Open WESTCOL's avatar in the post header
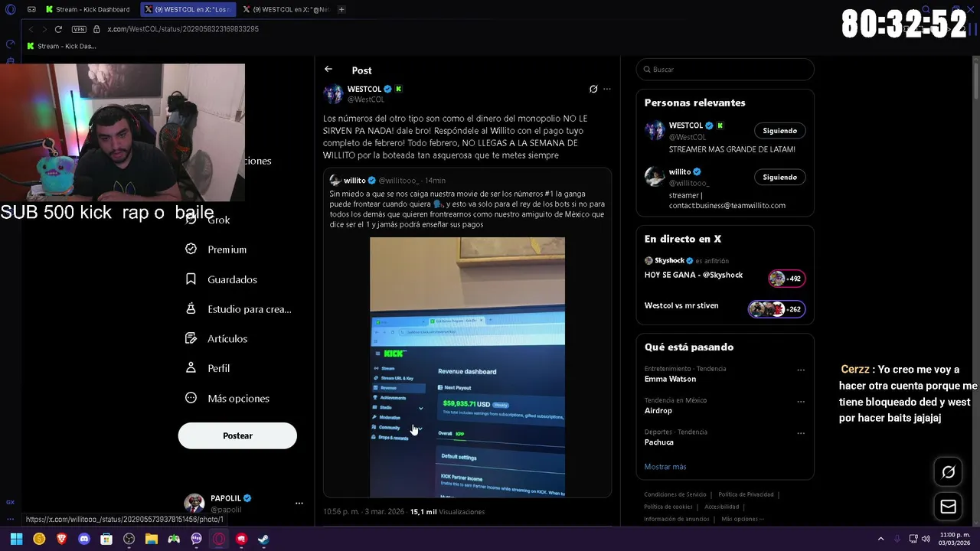 [333, 94]
